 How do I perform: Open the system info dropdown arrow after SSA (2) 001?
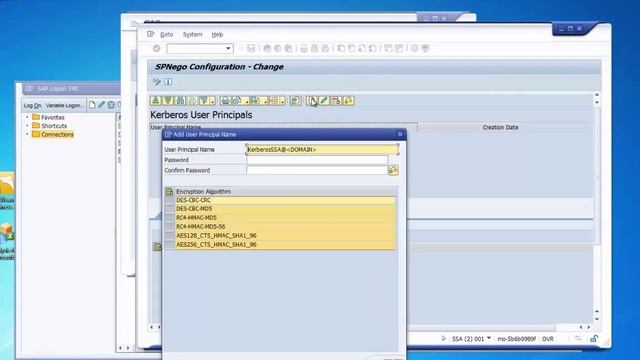tap(489, 338)
